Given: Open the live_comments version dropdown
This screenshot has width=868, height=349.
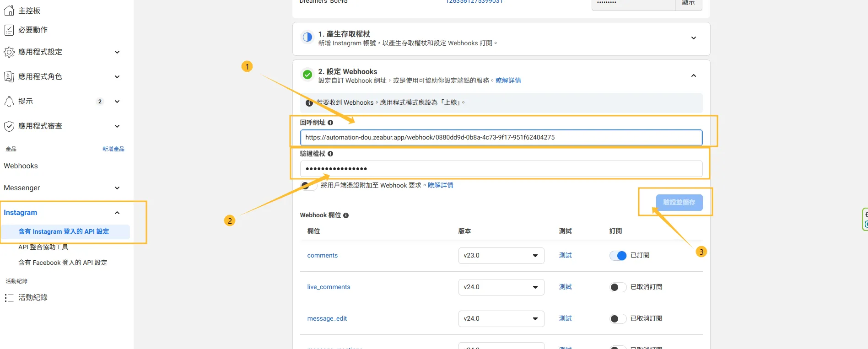Looking at the screenshot, I should pos(501,287).
